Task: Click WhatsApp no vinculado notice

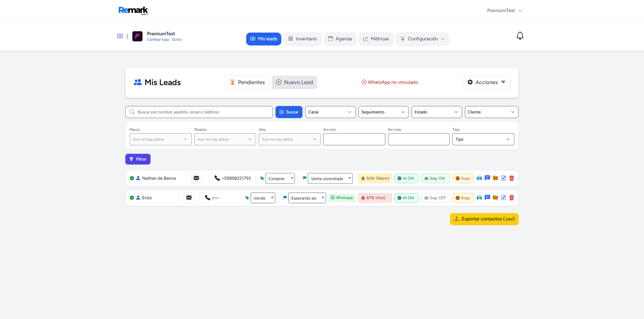Action: pos(390,82)
